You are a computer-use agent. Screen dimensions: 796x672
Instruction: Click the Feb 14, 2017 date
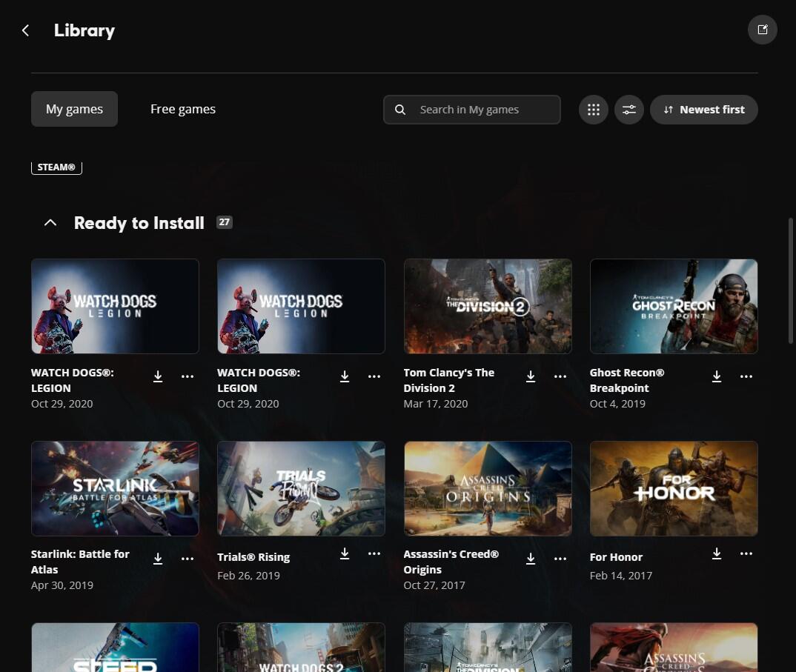pyautogui.click(x=621, y=576)
